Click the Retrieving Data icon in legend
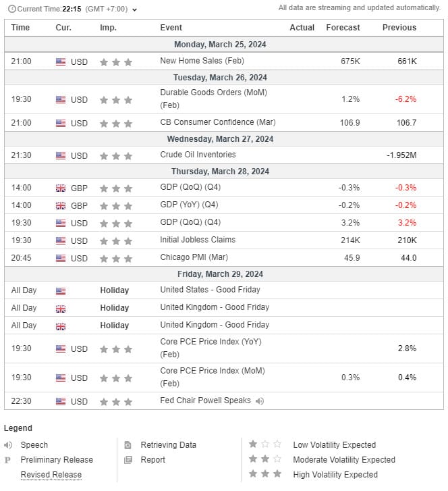Image resolution: width=448 pixels, height=491 pixels. coord(128,445)
